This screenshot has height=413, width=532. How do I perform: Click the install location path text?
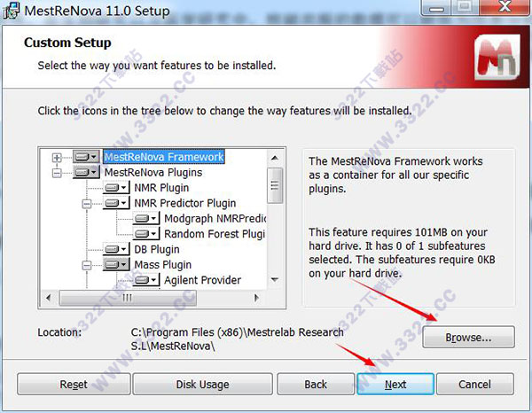(x=237, y=339)
